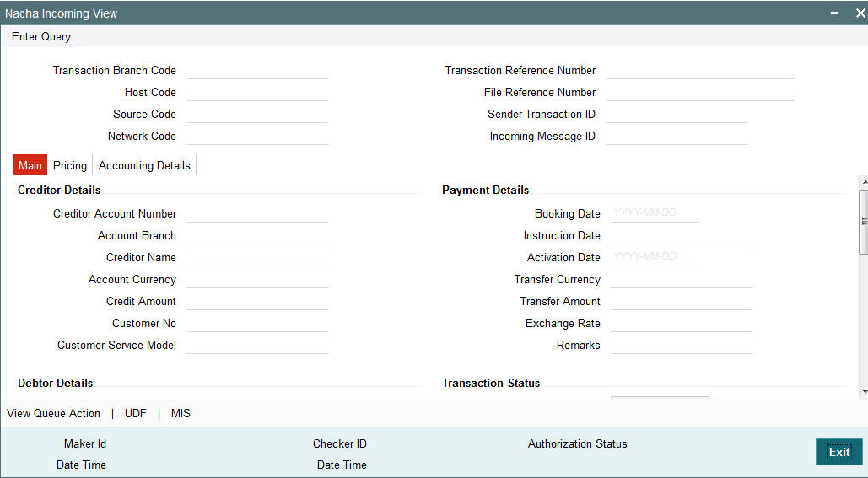This screenshot has height=478, width=868.
Task: Focus the Sender Transaction ID field
Action: (677, 114)
